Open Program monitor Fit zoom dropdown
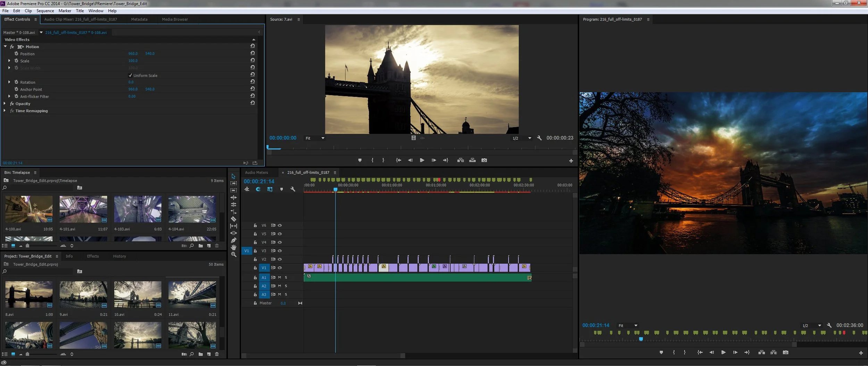 pos(628,326)
